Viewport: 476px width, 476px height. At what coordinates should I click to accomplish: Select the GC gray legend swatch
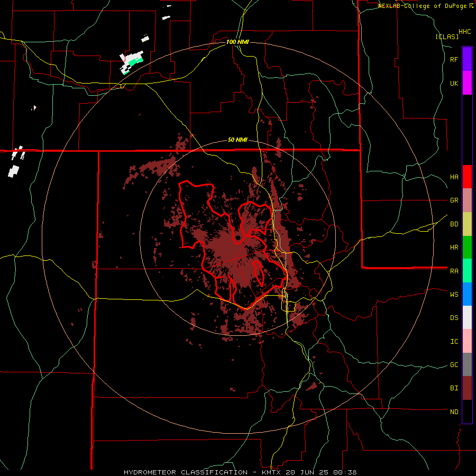point(467,364)
